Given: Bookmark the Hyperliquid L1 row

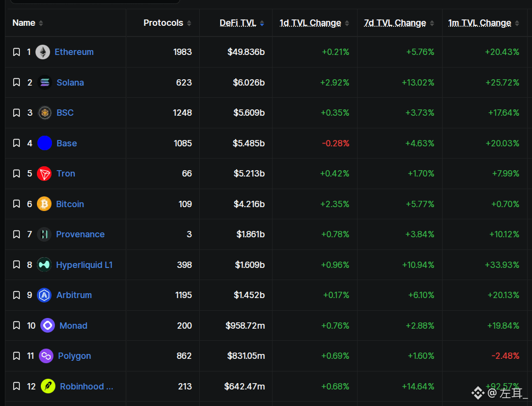Looking at the screenshot, I should coord(17,265).
